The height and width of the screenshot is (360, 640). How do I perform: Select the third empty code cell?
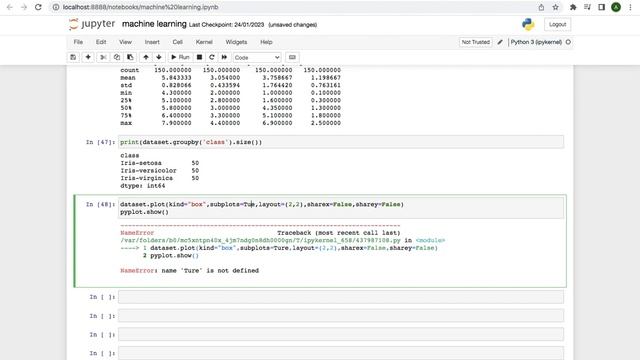(x=341, y=335)
